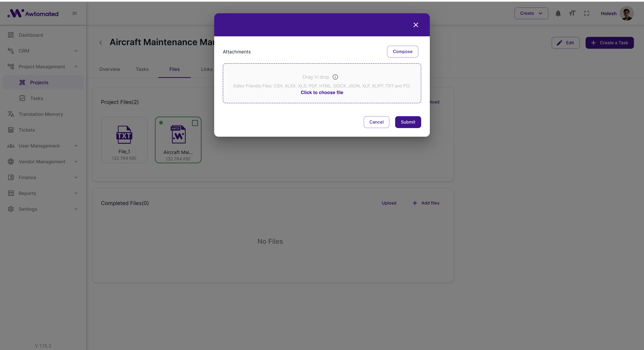Collapse sidebar using menu icon
This screenshot has height=350, width=644.
click(x=75, y=13)
